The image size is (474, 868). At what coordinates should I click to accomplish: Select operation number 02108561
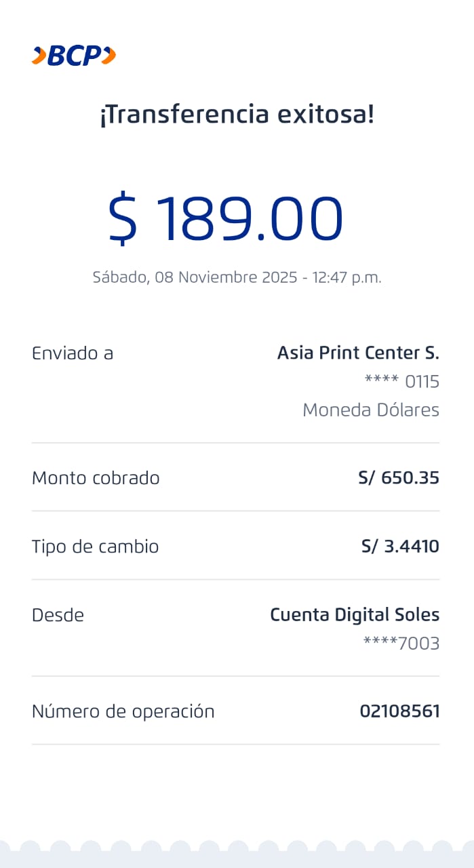(399, 711)
